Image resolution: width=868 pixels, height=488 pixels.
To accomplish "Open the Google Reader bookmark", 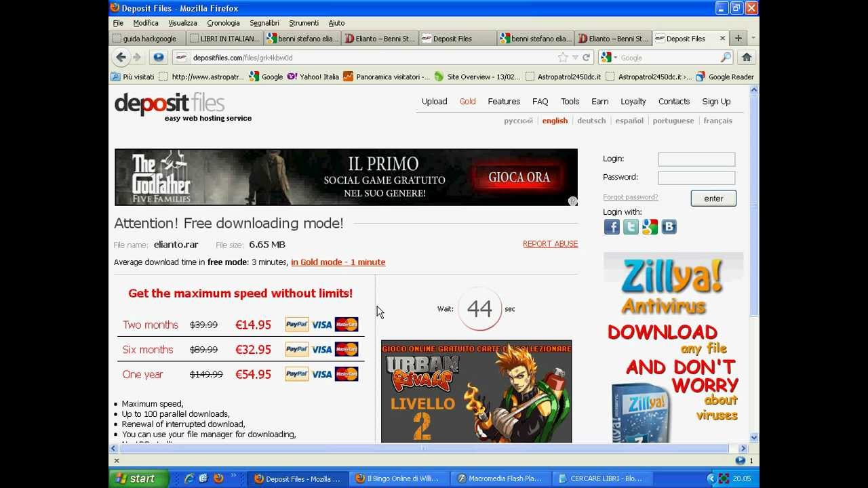I will tap(725, 77).
